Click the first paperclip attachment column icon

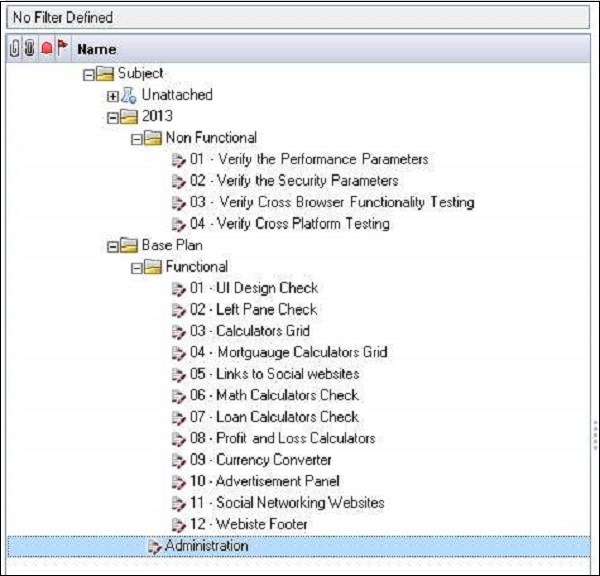pos(14,49)
